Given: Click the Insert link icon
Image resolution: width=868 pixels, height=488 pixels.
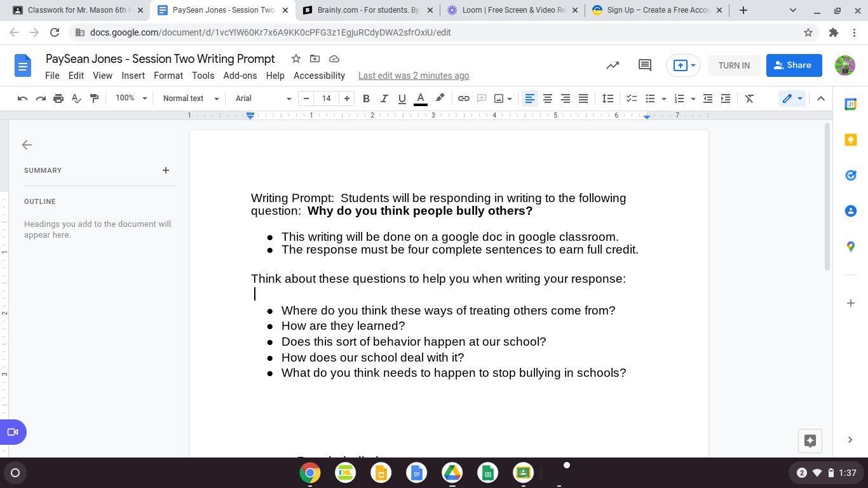Looking at the screenshot, I should [x=463, y=98].
